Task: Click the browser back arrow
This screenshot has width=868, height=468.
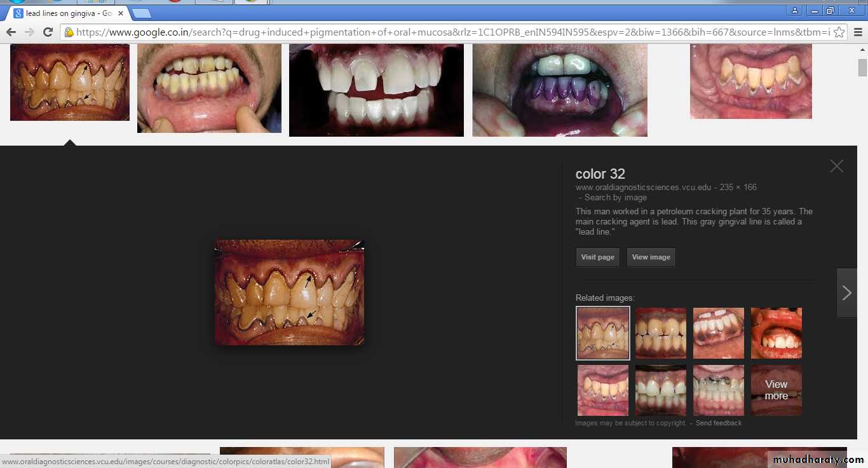Action: (11, 32)
